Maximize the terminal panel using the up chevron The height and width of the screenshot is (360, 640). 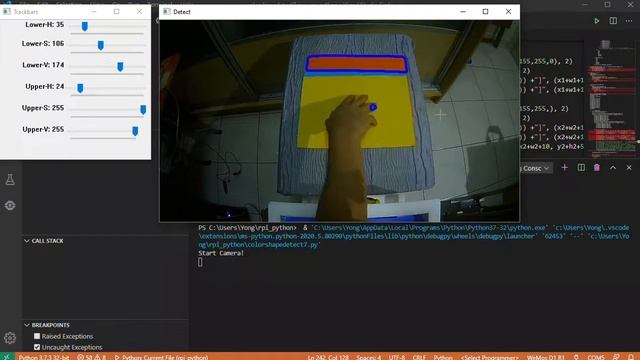coord(613,167)
